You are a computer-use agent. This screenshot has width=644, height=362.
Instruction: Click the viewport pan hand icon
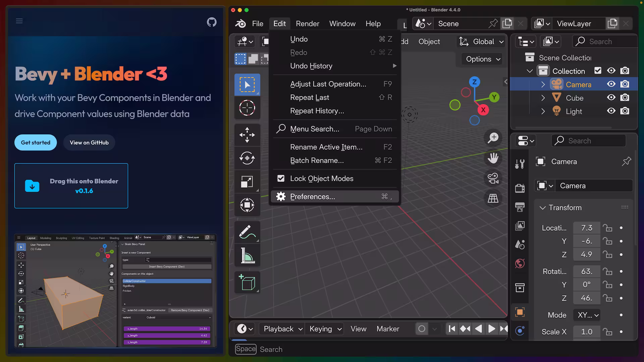click(493, 158)
